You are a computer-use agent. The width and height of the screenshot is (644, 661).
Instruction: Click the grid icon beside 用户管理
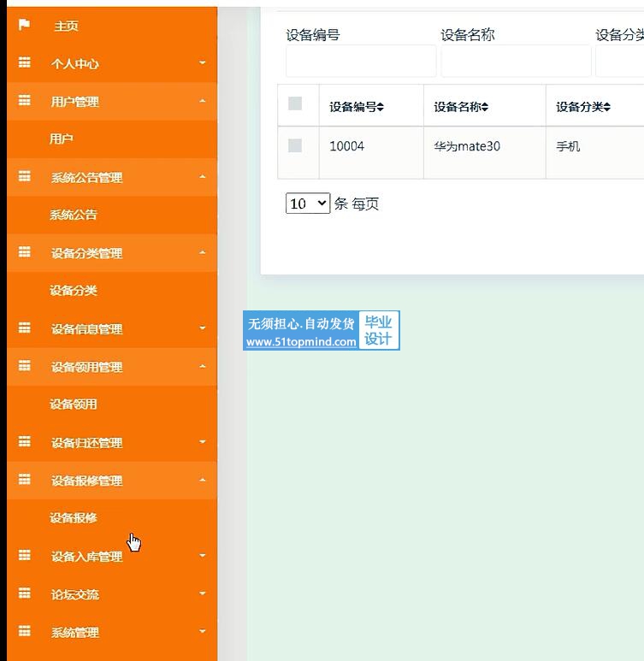coord(25,101)
